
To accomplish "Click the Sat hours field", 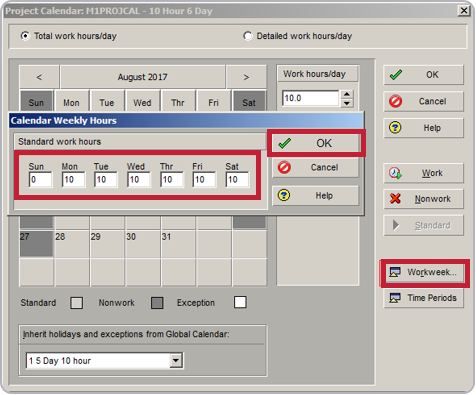I will 237,179.
